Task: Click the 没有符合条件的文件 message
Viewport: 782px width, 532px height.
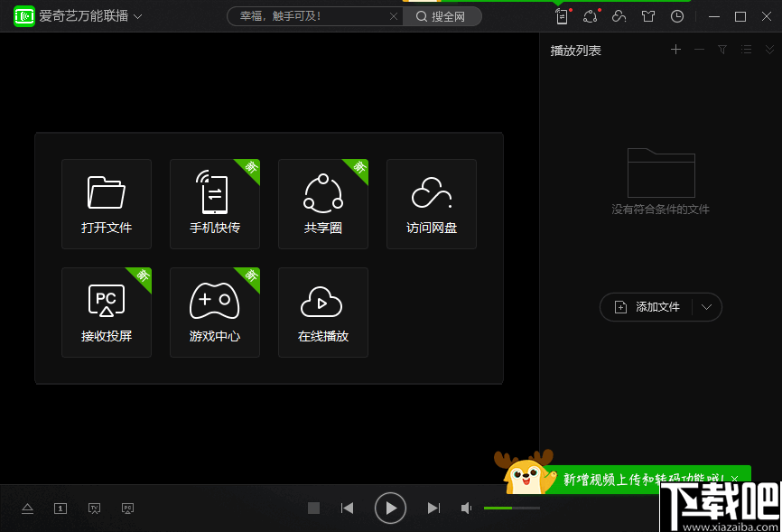Action: (x=660, y=210)
